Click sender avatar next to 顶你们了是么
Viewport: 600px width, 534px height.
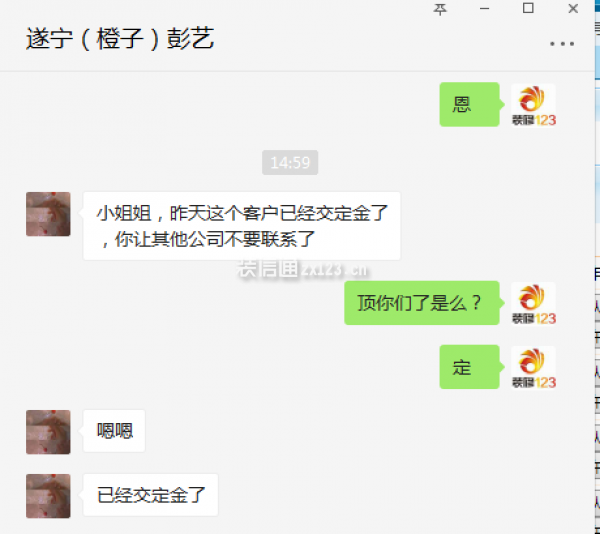(533, 303)
